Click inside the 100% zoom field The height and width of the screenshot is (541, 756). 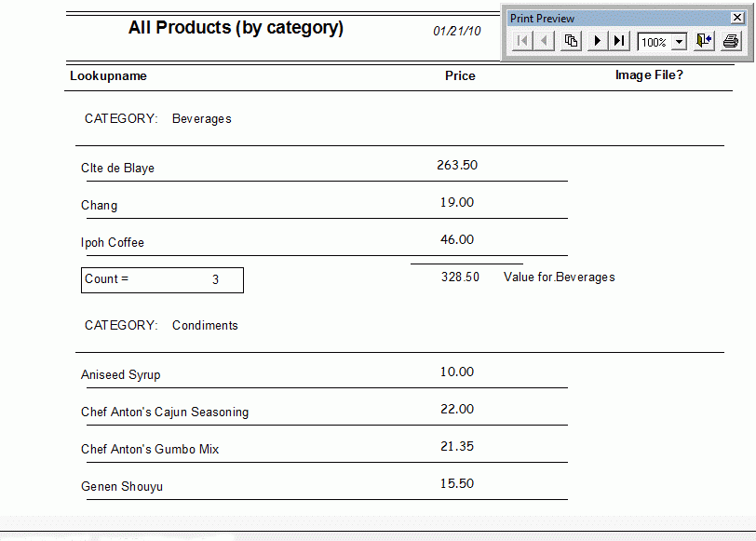point(654,42)
